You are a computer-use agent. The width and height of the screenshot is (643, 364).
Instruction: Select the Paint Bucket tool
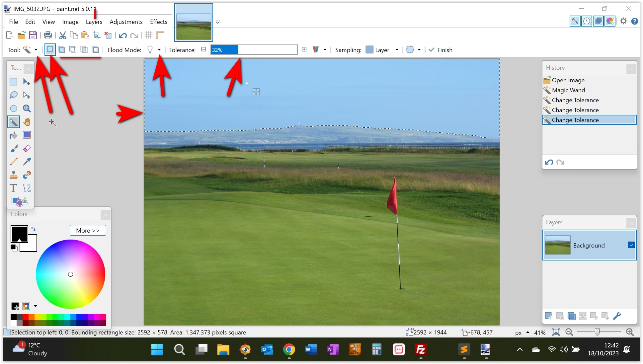pos(13,135)
